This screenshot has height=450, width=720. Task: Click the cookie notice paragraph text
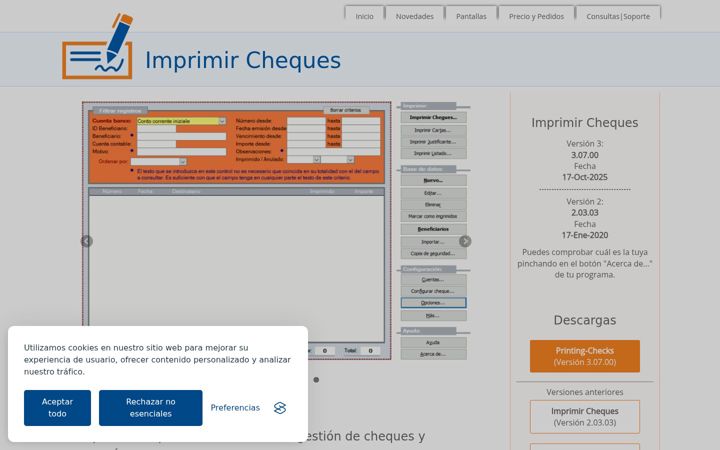click(157, 360)
